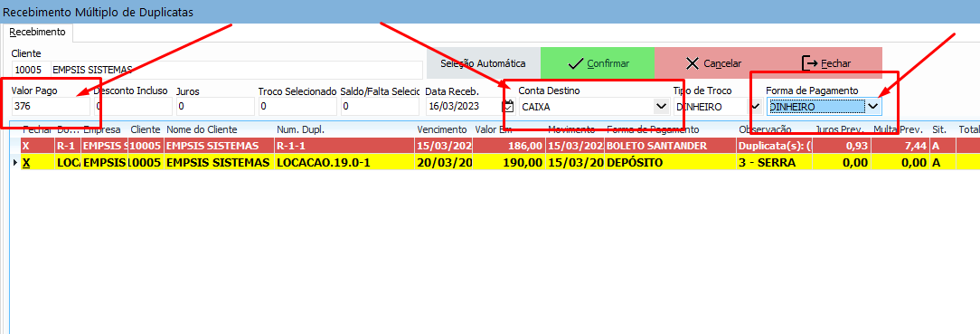This screenshot has width=980, height=334.
Task: Focus the Saldo/Falta Selecionado field
Action: [x=380, y=106]
